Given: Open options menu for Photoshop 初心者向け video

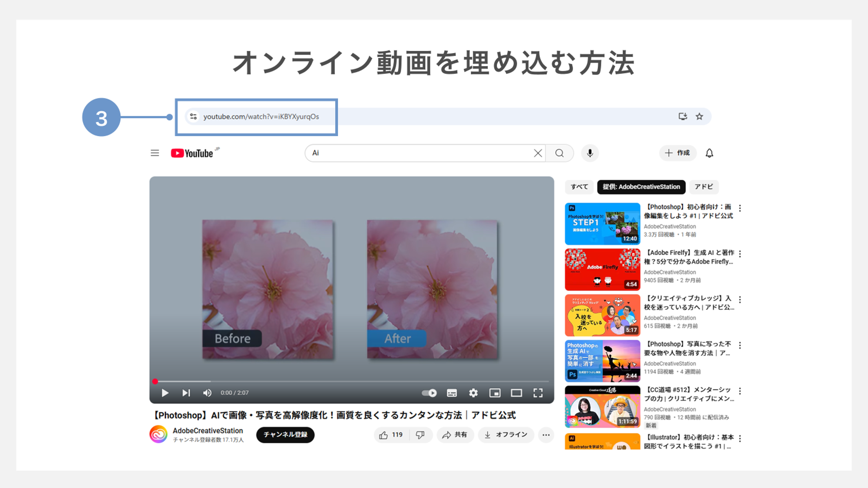Looking at the screenshot, I should (x=740, y=208).
